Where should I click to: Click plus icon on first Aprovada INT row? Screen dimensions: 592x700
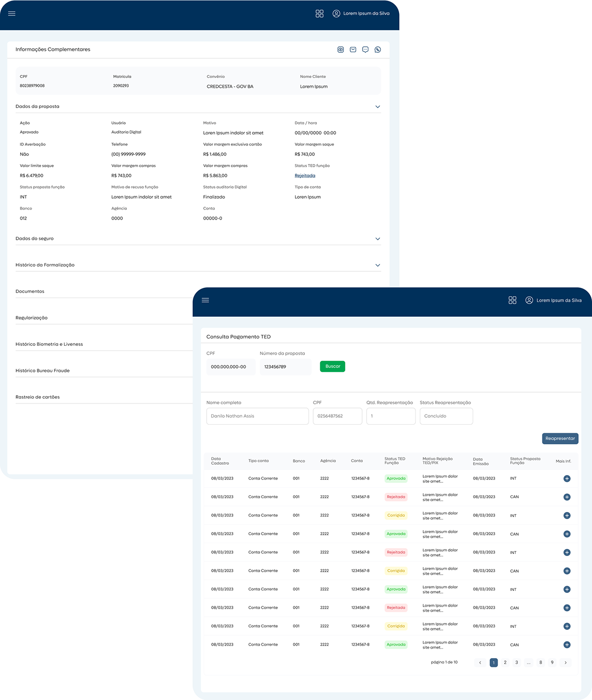click(567, 479)
